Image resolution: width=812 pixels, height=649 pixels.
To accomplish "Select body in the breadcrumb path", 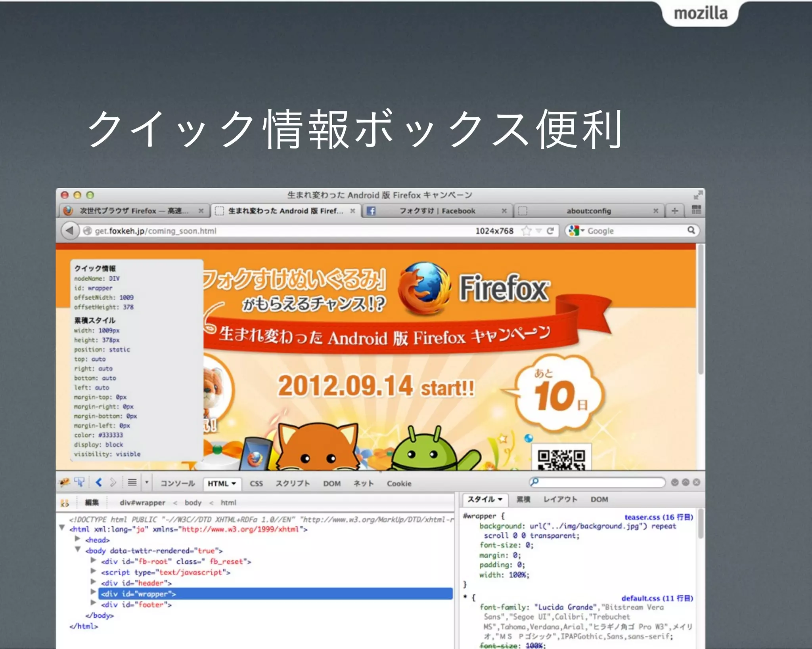I will (x=193, y=502).
